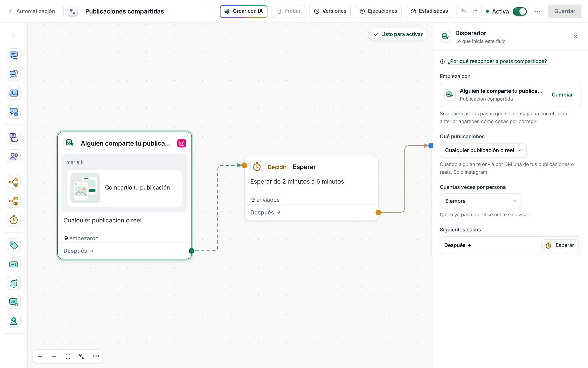588x368 pixels.
Task: Open the Qué publicaciones dropdown
Action: [x=483, y=150]
